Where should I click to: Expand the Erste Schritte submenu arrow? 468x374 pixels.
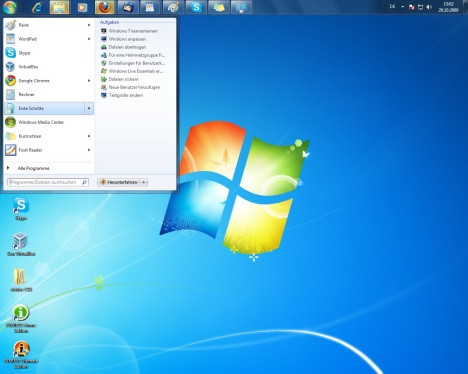click(89, 108)
